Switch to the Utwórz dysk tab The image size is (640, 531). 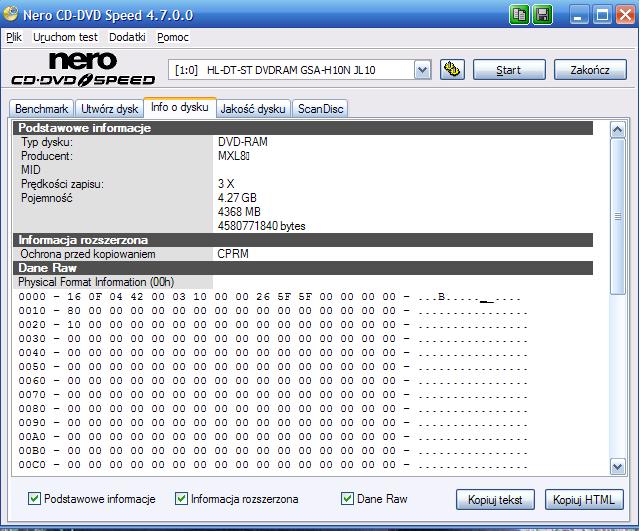coord(109,109)
